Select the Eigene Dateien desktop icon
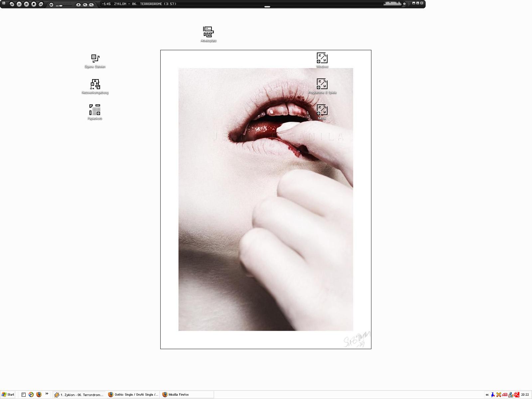532x399 pixels. pos(95,59)
